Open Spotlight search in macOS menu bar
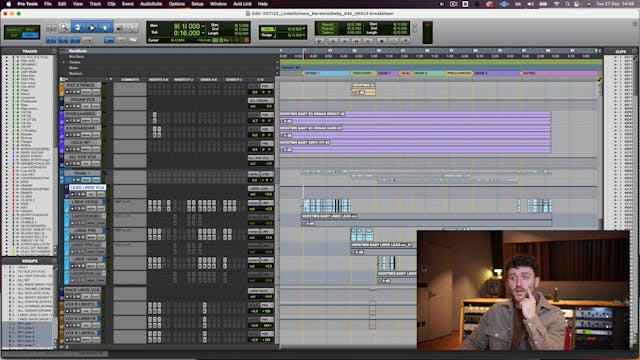Screen dimensions: 640x360 pyautogui.click(x=567, y=4)
